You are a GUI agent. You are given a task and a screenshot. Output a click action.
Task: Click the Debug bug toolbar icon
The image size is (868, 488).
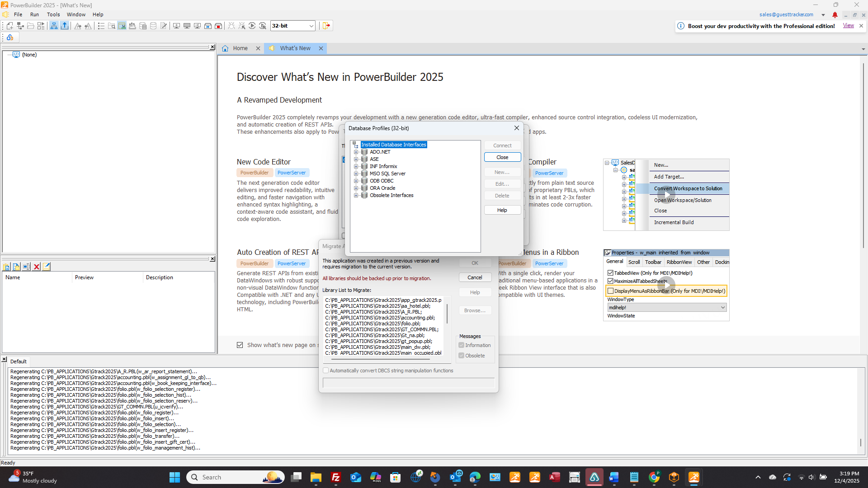click(231, 26)
